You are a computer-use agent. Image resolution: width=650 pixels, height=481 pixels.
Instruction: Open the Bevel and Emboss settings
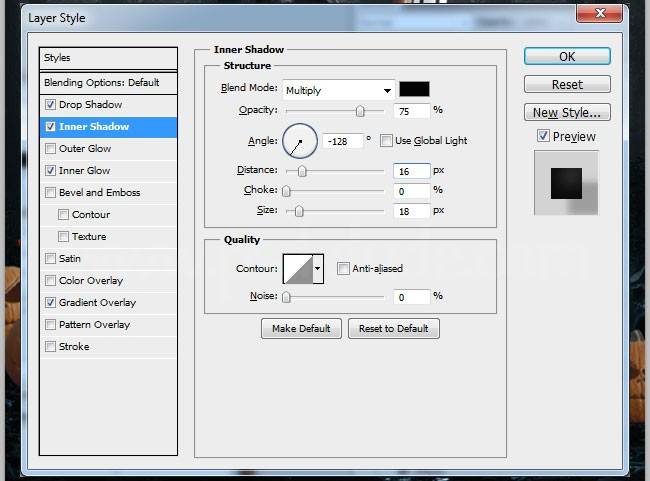point(99,193)
